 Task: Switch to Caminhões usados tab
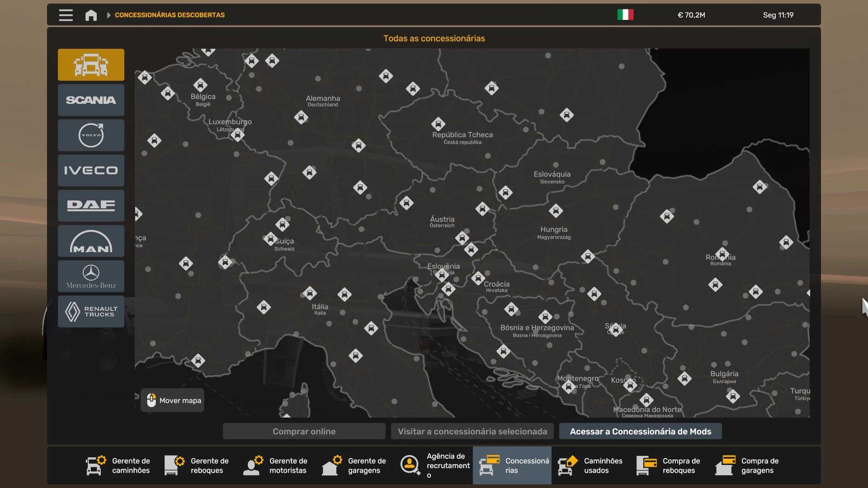[x=590, y=465]
